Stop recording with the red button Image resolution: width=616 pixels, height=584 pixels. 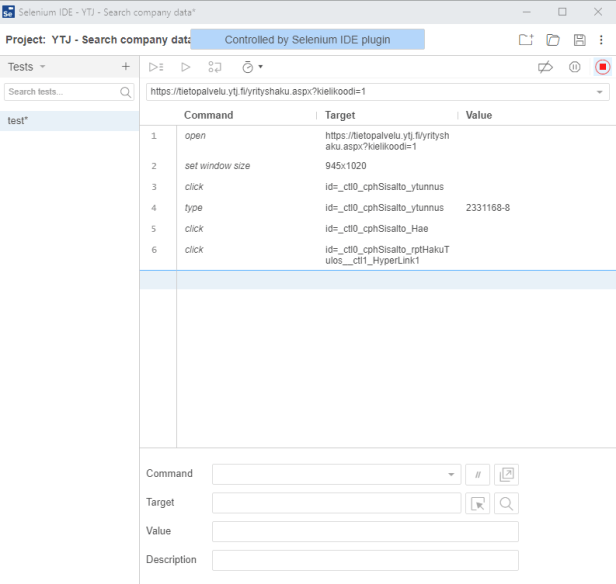pos(602,67)
